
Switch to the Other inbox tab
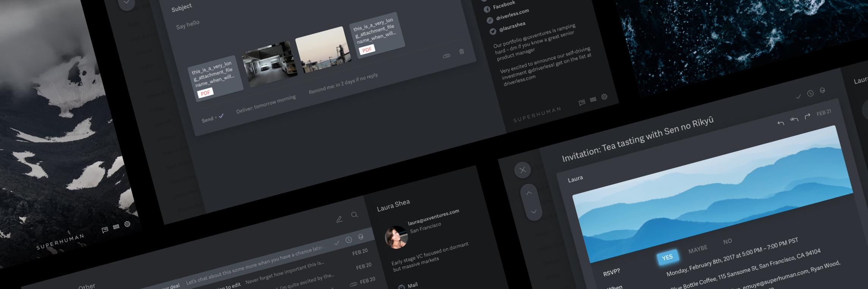86,286
